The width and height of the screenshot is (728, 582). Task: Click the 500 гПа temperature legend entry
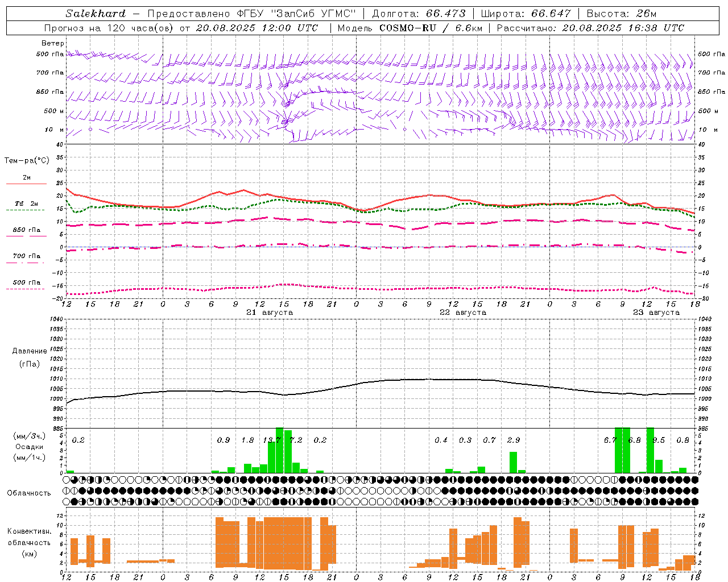coord(26,285)
